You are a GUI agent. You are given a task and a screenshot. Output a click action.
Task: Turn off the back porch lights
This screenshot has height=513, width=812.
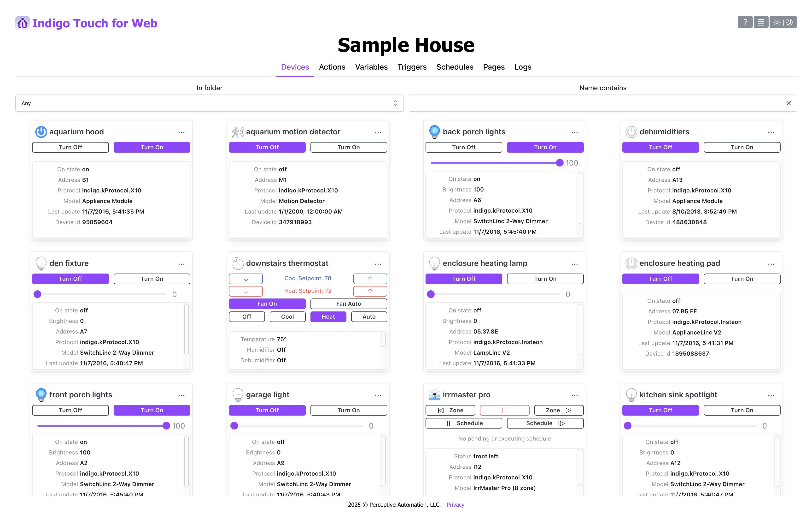pos(464,147)
